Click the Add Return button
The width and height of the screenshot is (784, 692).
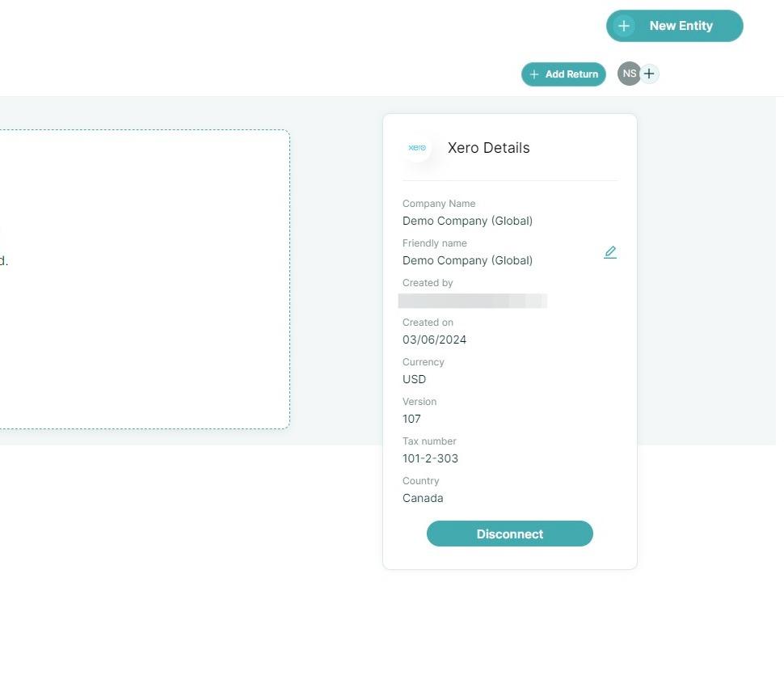(563, 74)
